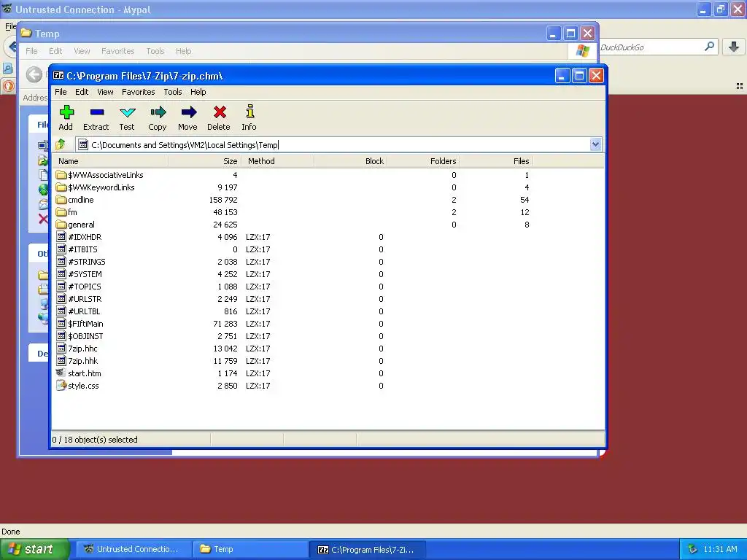This screenshot has height=560, width=747.
Task: Select the cmdline folder icon
Action: [61, 200]
